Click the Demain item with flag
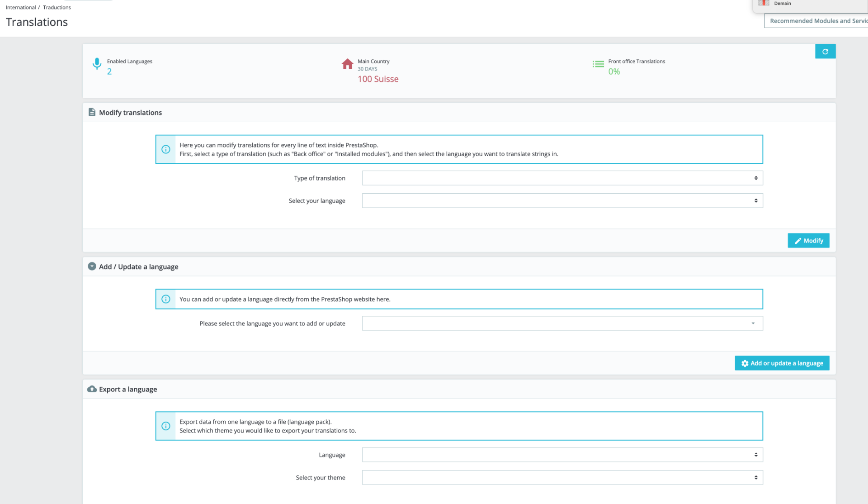 click(775, 3)
